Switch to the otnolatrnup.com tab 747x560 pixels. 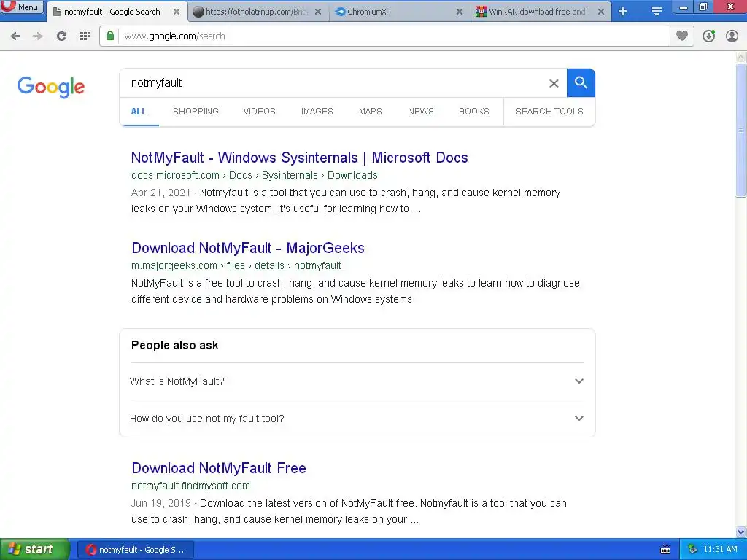click(x=256, y=12)
